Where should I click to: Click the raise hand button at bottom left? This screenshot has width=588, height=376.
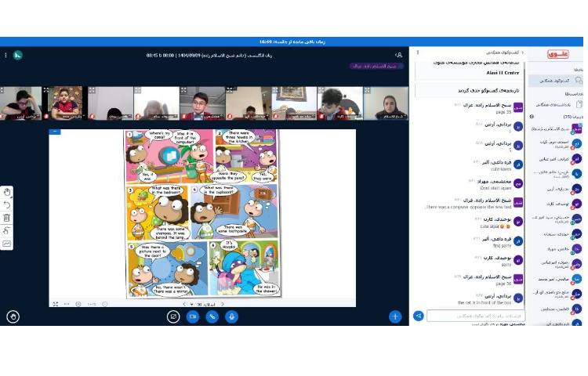pyautogui.click(x=13, y=316)
